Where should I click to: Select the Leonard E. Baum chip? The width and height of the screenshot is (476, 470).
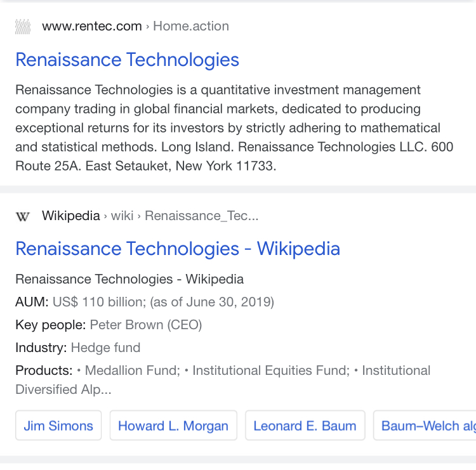[305, 426]
